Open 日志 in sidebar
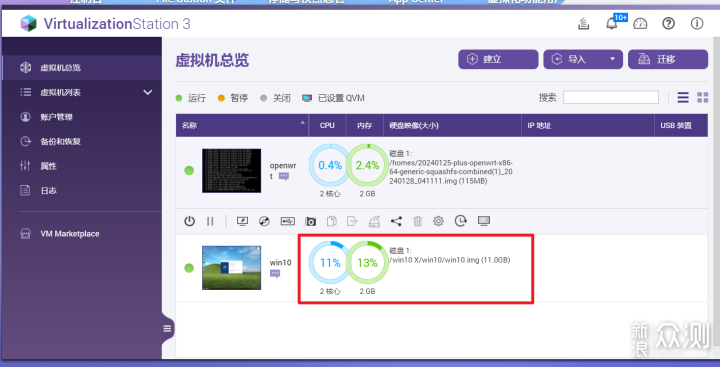720x367 pixels. (x=82, y=190)
